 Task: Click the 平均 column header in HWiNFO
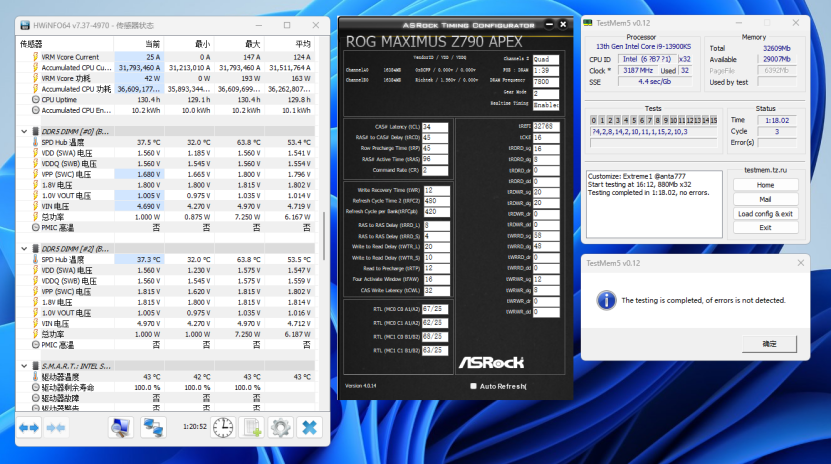click(x=289, y=44)
